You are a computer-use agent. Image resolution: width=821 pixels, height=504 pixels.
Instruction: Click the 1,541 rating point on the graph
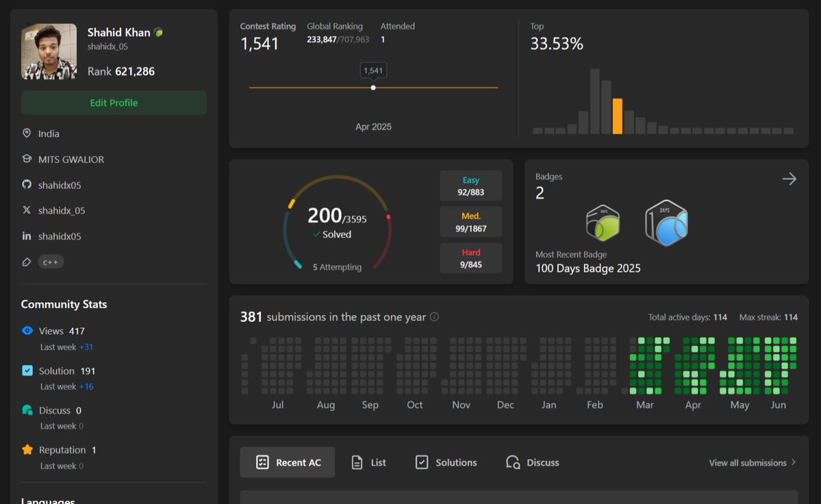click(373, 88)
